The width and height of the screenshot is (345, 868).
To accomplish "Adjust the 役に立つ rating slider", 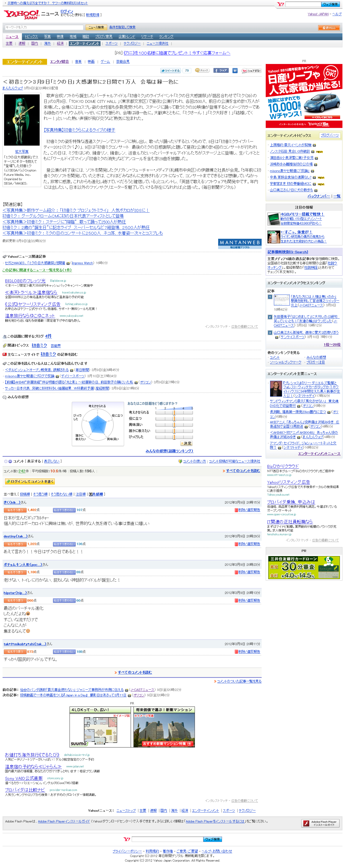I will (x=174, y=418).
